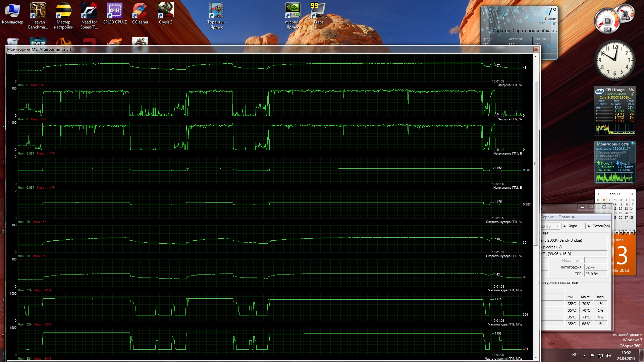Open the Помощь menu

[566, 217]
